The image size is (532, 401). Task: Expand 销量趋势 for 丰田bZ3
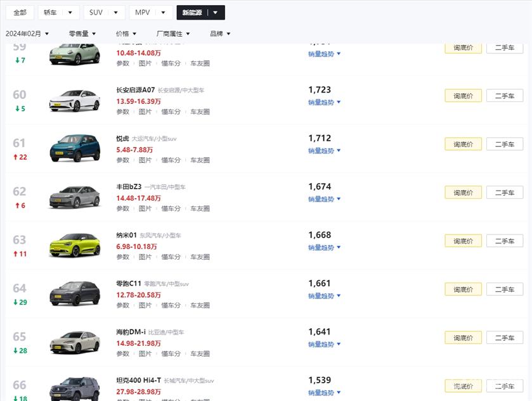(324, 199)
